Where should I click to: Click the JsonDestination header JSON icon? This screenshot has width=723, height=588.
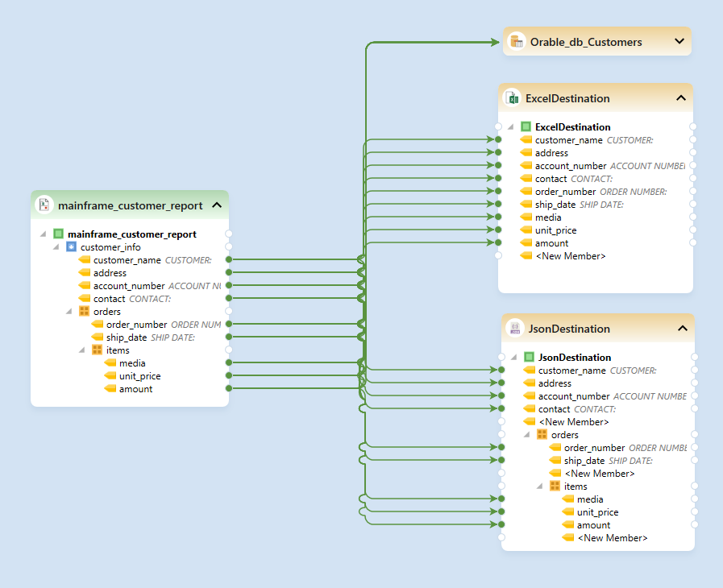(515, 328)
